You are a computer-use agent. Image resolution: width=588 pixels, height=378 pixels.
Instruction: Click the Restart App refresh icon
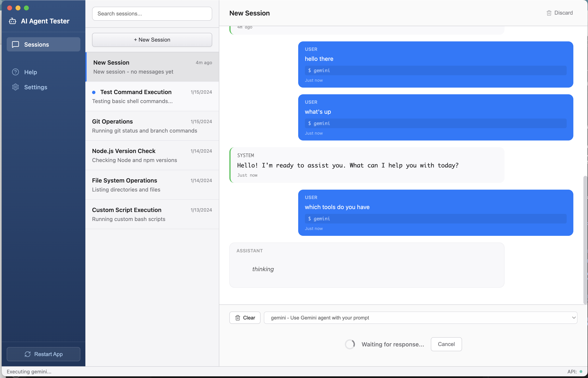pos(28,354)
